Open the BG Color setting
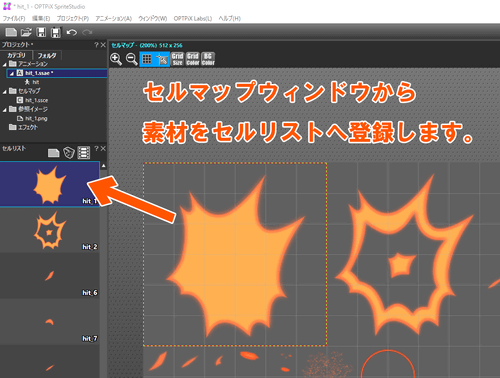Viewport: 500px width, 378px height. [x=208, y=59]
